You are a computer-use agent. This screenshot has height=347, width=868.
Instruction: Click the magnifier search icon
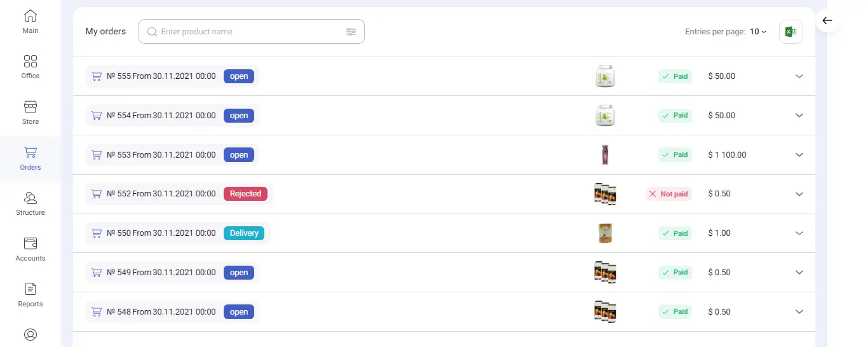pyautogui.click(x=152, y=32)
